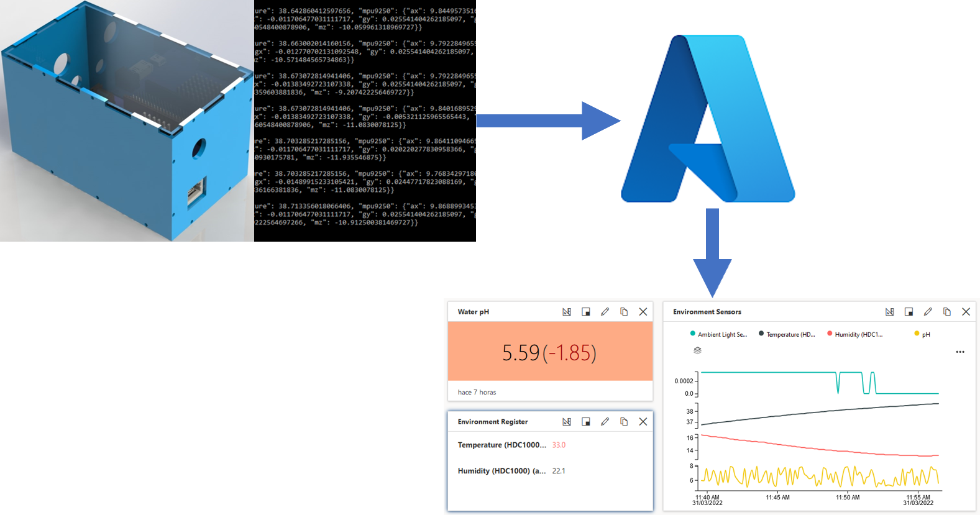Click the blue enclosure box render image
This screenshot has height=515, width=980.
[x=127, y=121]
